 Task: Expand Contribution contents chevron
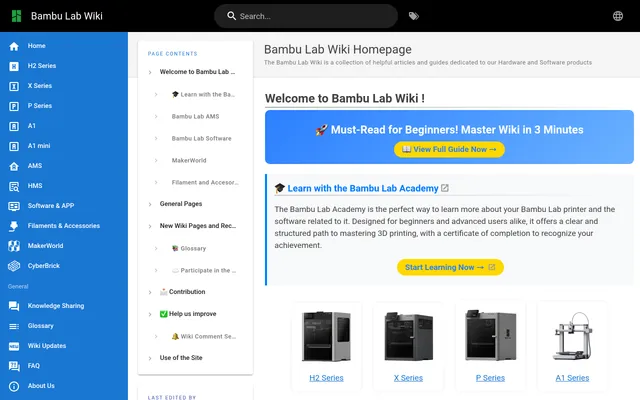(150, 292)
